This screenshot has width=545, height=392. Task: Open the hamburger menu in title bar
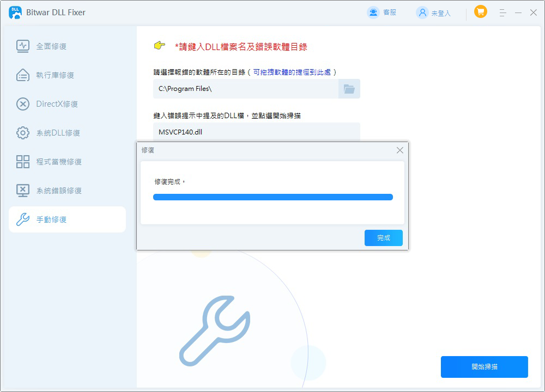[x=502, y=13]
